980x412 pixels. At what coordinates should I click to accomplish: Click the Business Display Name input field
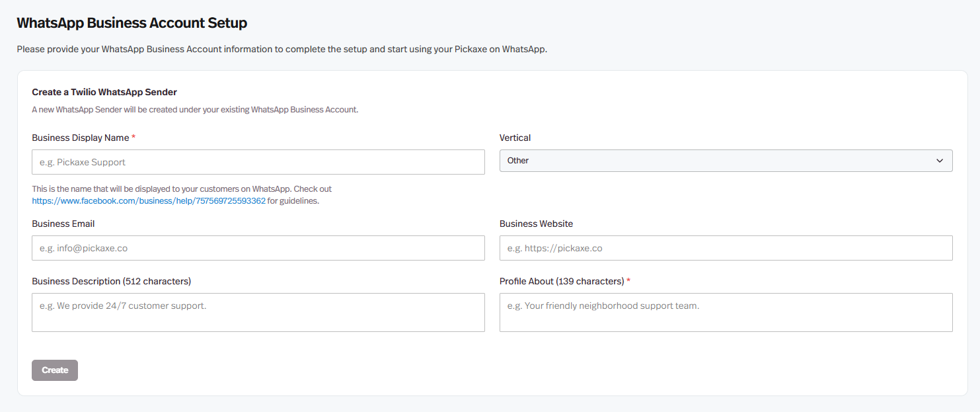click(258, 162)
